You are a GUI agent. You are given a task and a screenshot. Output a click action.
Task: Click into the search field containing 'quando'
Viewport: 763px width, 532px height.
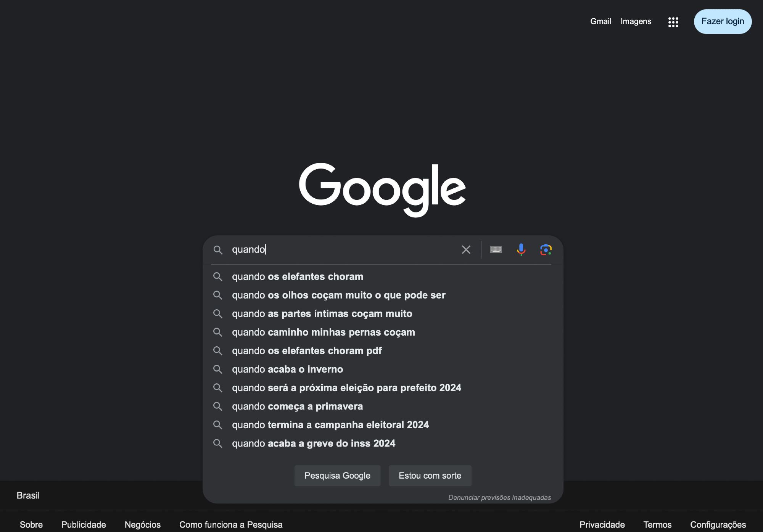pos(343,249)
